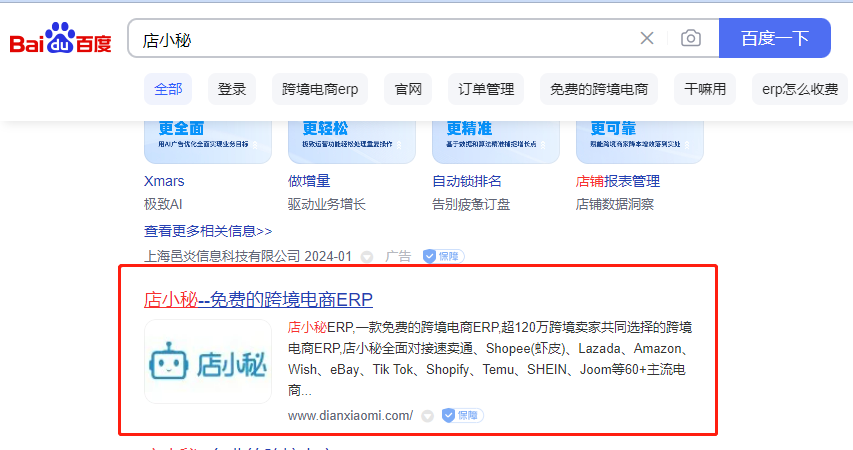Click the 百度一下 search button
This screenshot has width=853, height=450.
tap(775, 38)
